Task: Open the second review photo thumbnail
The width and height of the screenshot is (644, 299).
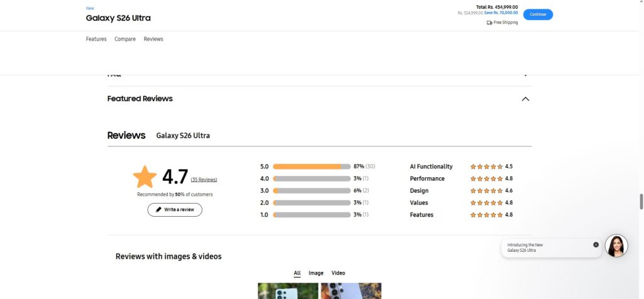Action: 351,291
